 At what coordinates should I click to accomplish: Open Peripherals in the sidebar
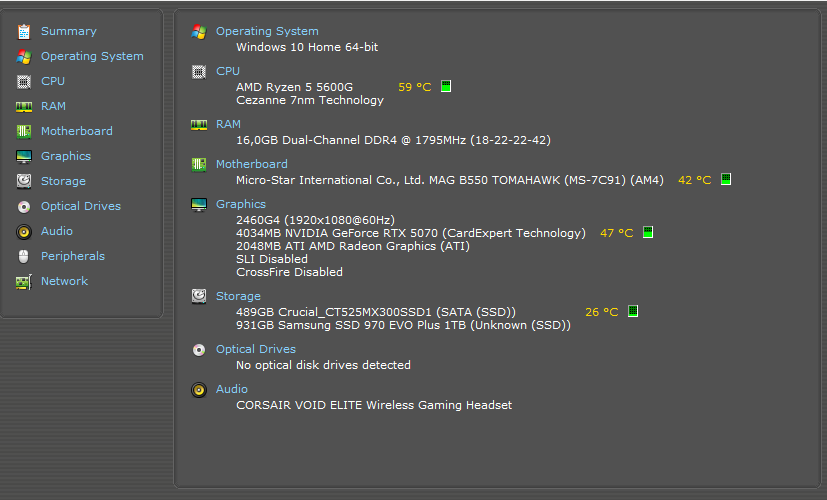point(73,256)
